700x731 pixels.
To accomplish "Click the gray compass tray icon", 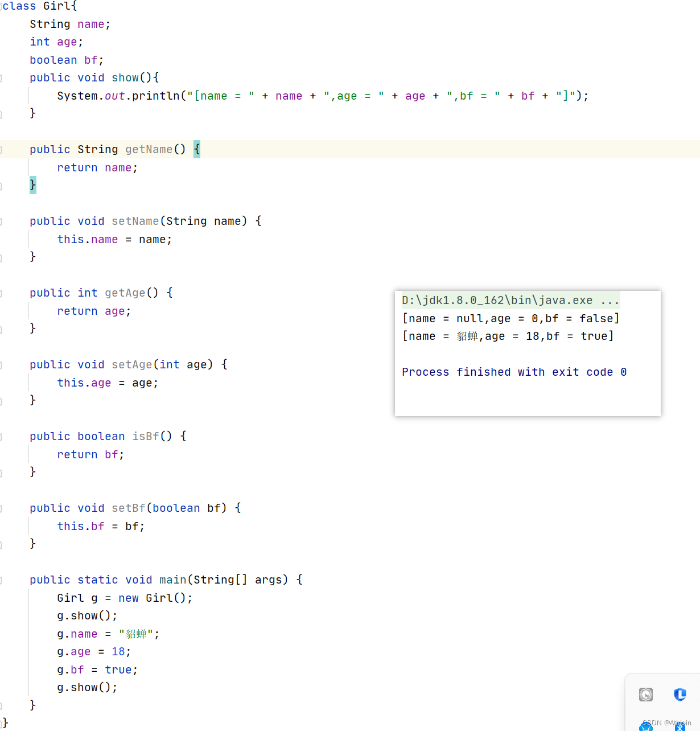I will 645,694.
